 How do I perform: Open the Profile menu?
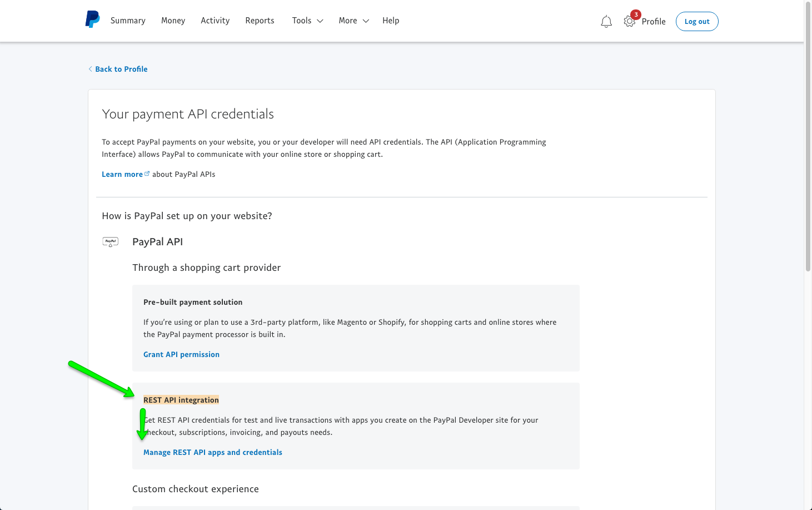point(654,21)
